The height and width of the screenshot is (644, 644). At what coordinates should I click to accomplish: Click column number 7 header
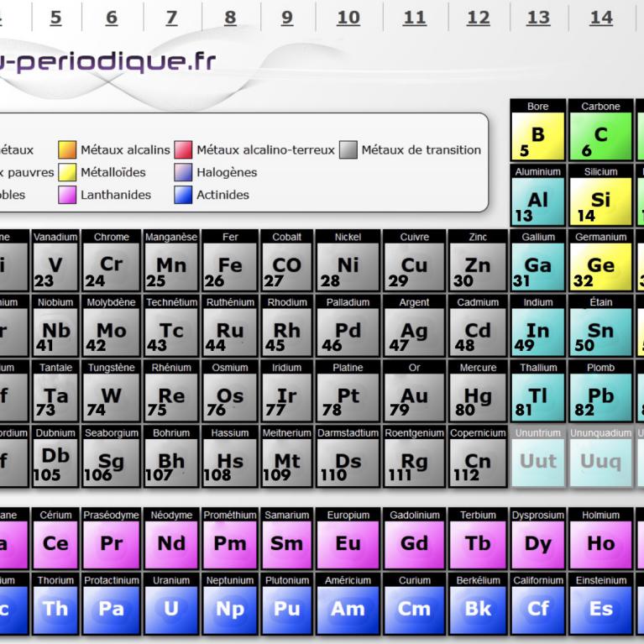[171, 18]
